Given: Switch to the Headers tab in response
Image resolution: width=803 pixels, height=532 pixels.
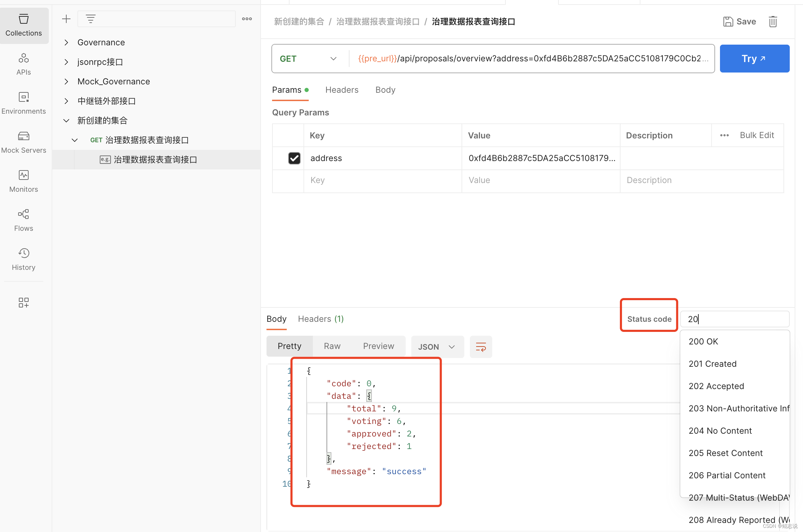Looking at the screenshot, I should (321, 318).
